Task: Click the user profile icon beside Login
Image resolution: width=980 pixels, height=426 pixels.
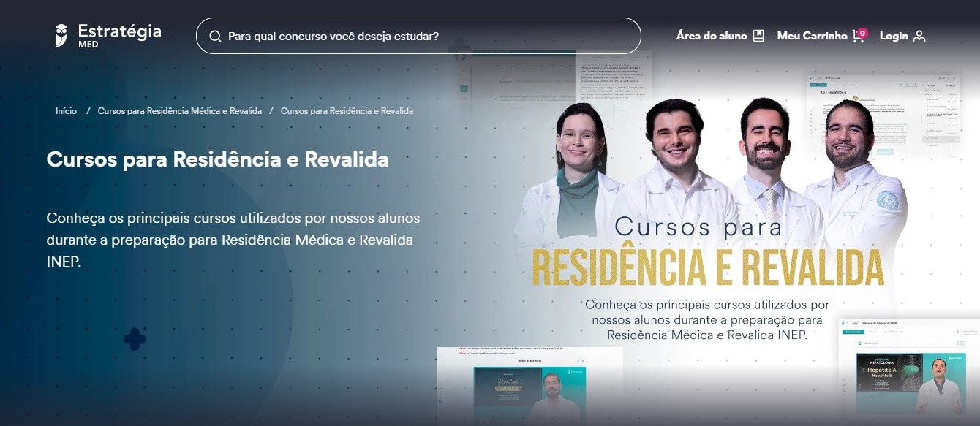Action: click(x=919, y=36)
